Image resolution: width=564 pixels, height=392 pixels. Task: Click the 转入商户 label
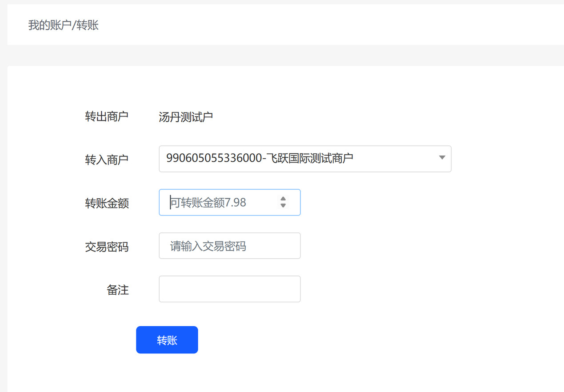[107, 160]
